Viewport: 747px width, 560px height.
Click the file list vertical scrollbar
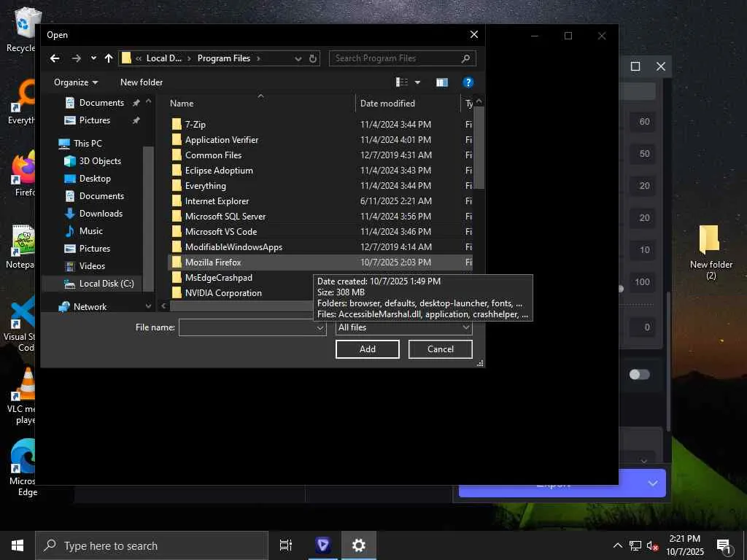(x=479, y=147)
